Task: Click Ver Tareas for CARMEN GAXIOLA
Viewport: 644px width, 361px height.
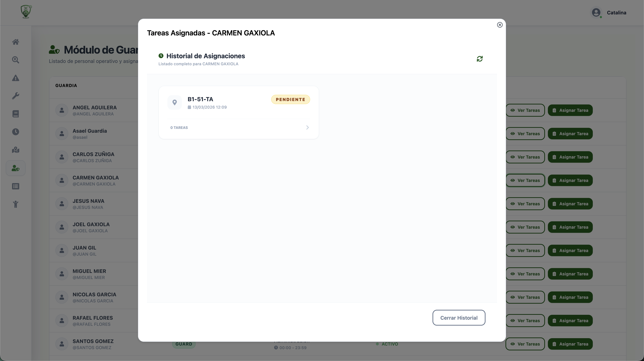Action: click(x=525, y=180)
